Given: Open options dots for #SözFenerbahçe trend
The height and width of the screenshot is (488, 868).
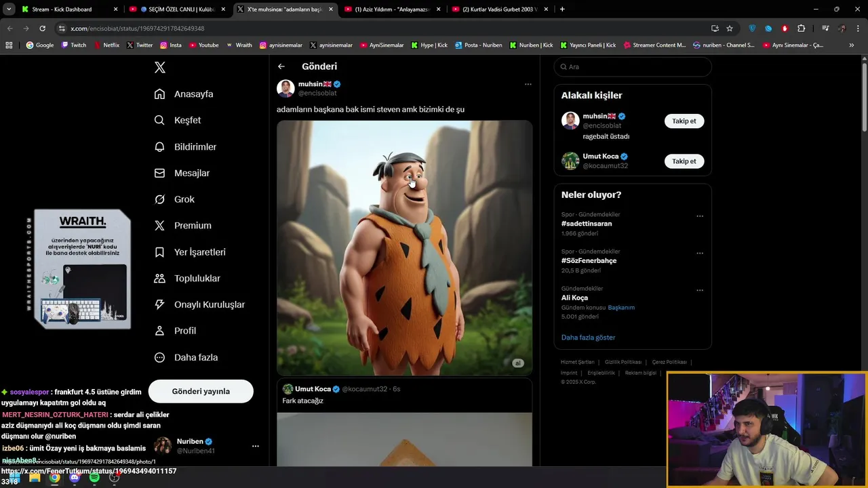Looking at the screenshot, I should (x=700, y=253).
